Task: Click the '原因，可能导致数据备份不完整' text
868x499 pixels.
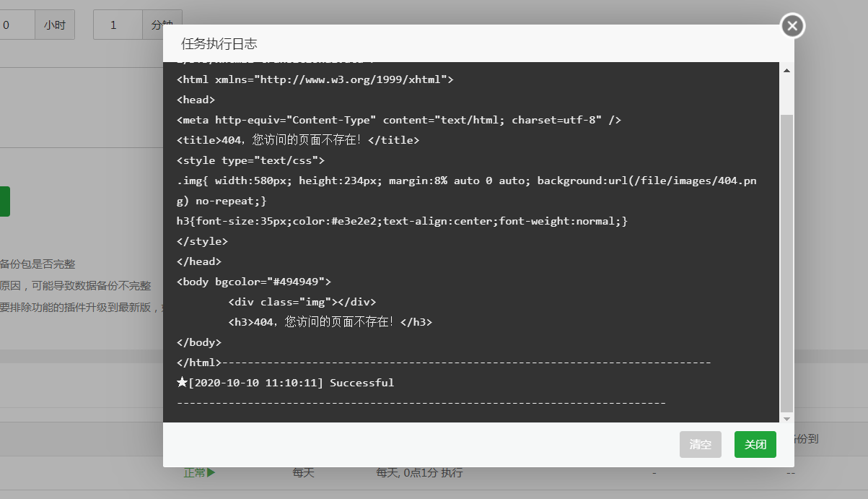Action: point(76,286)
